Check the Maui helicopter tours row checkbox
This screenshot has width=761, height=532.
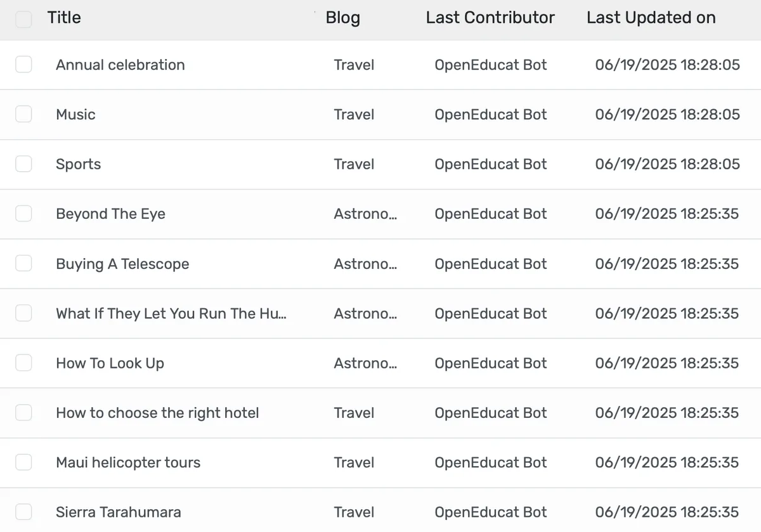tap(23, 462)
